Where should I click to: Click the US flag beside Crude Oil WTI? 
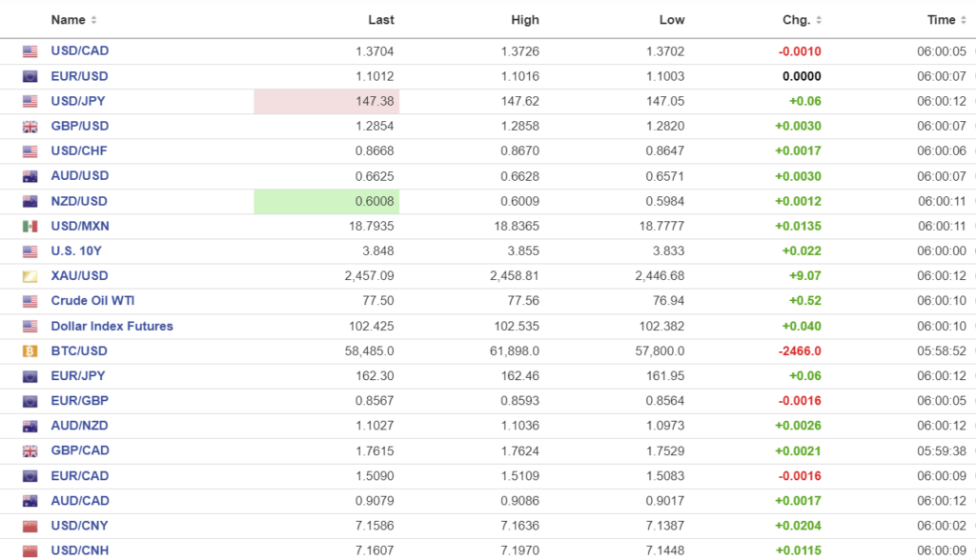click(30, 301)
